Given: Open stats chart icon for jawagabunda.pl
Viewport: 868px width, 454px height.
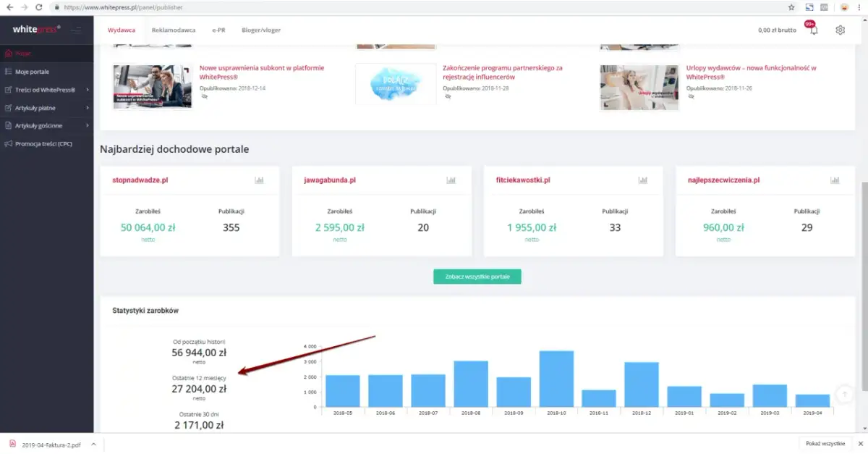Looking at the screenshot, I should (x=451, y=180).
